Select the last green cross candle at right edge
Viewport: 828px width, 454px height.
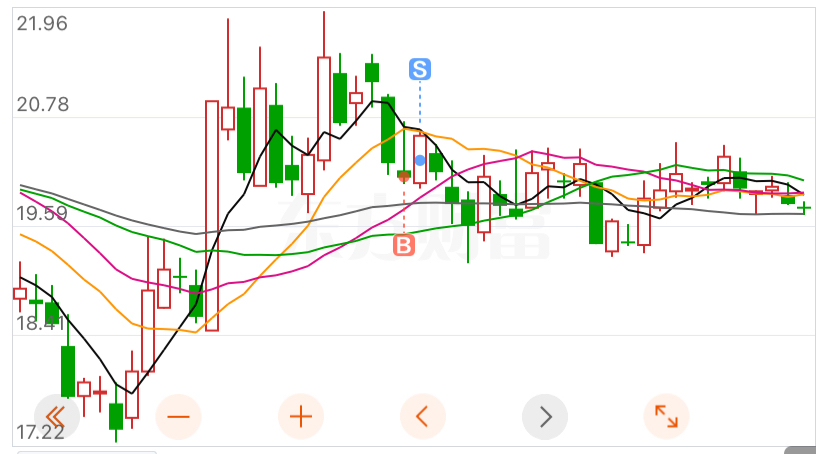coord(804,208)
